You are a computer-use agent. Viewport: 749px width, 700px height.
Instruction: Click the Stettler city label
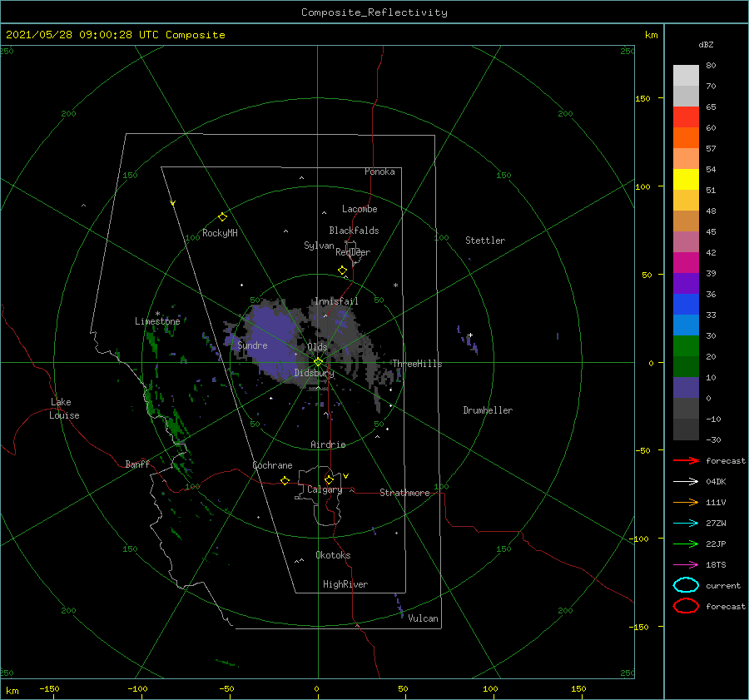pyautogui.click(x=485, y=241)
